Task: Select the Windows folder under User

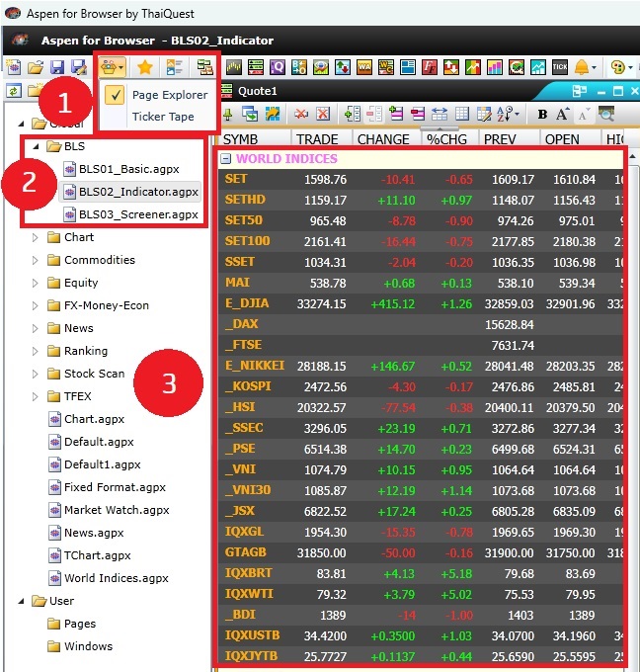Action: [x=80, y=646]
